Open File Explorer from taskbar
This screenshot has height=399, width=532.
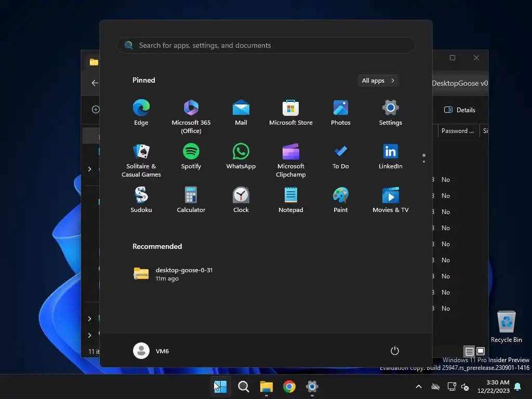(267, 387)
